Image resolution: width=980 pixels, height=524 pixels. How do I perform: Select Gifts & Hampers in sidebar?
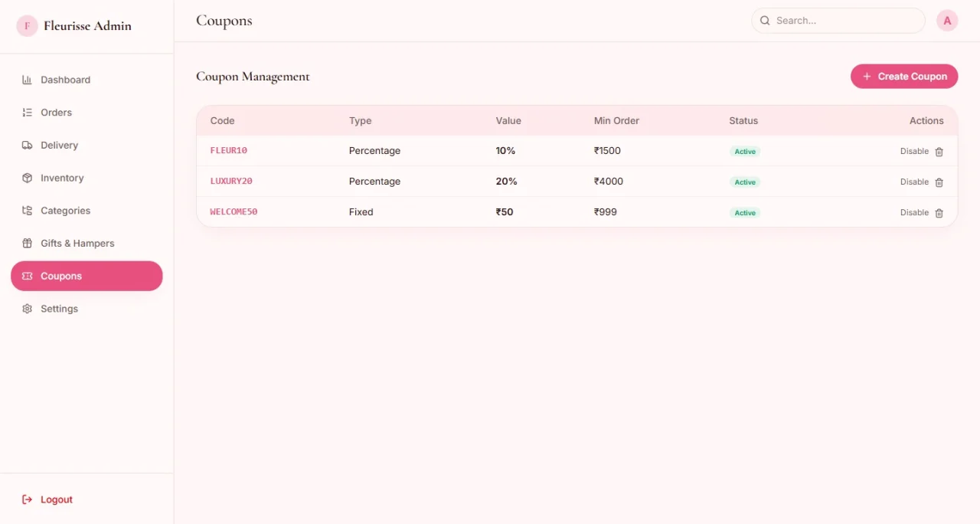[87, 244]
